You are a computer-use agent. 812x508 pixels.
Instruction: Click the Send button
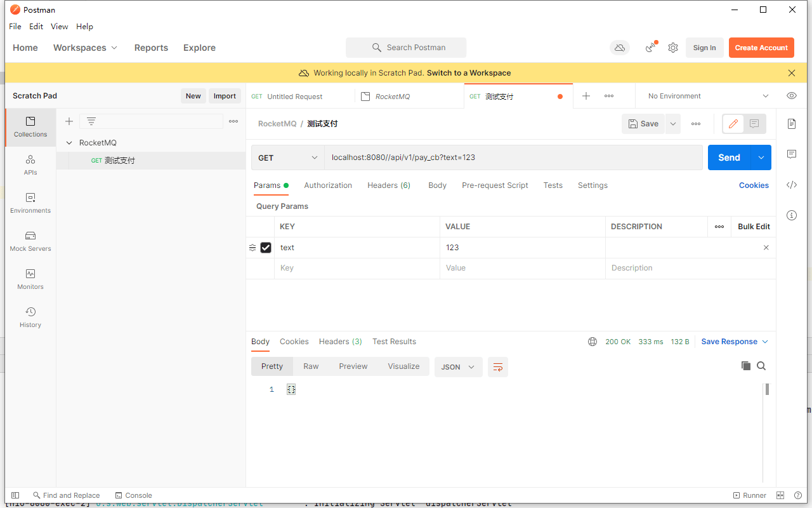click(729, 157)
